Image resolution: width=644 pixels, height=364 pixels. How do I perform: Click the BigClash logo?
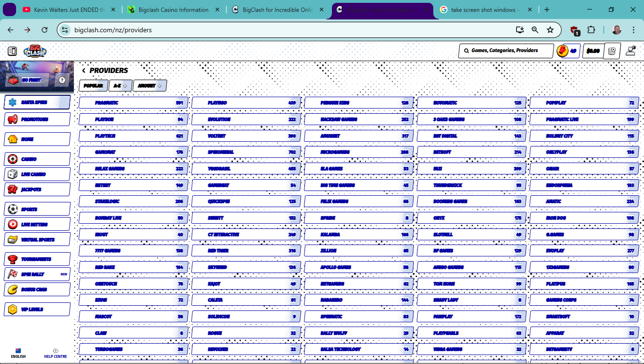35,51
